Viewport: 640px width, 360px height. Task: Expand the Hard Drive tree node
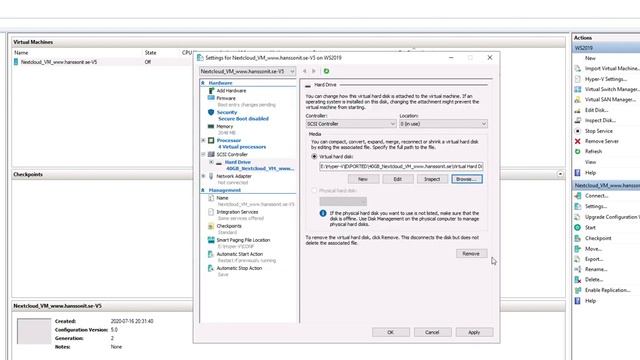(x=211, y=162)
